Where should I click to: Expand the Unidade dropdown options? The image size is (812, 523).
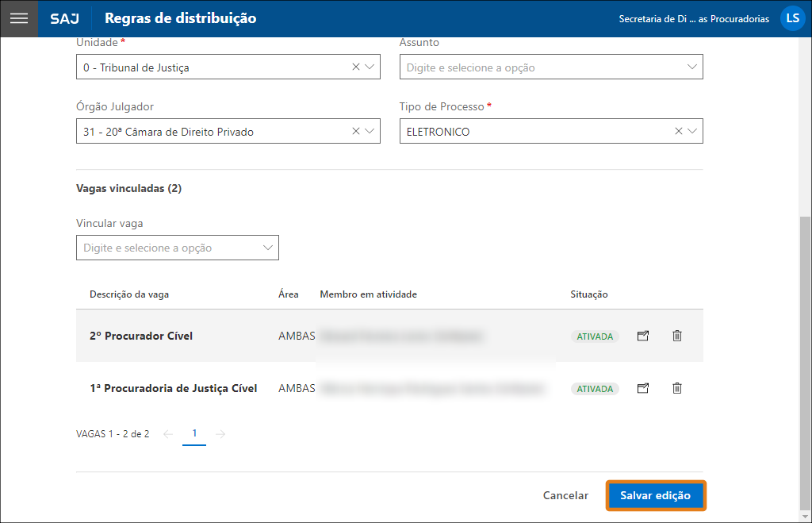pyautogui.click(x=370, y=67)
